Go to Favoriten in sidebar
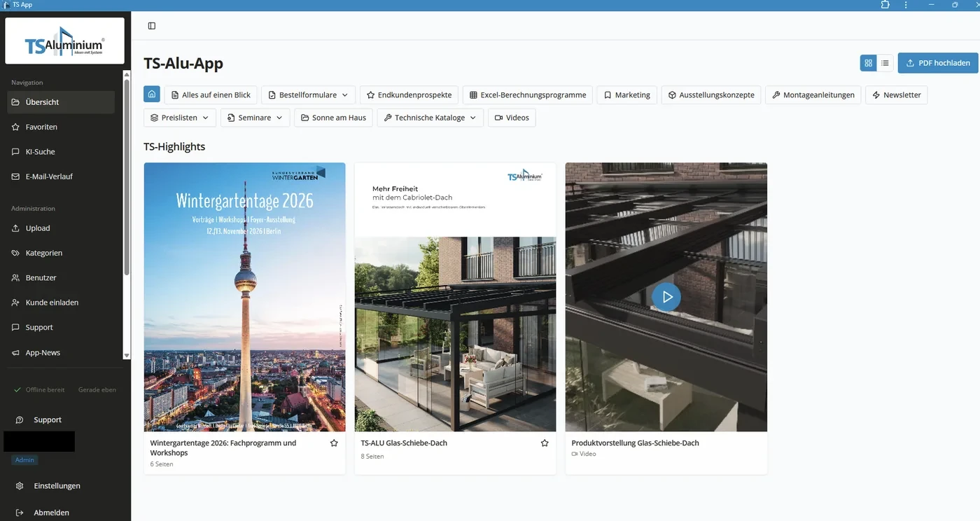The image size is (980, 521). [61, 127]
